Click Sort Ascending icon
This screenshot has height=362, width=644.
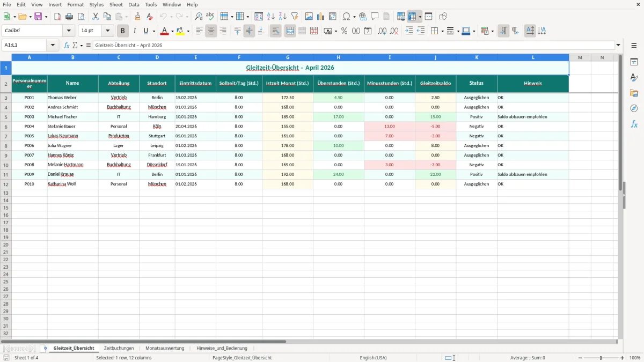coord(271,17)
